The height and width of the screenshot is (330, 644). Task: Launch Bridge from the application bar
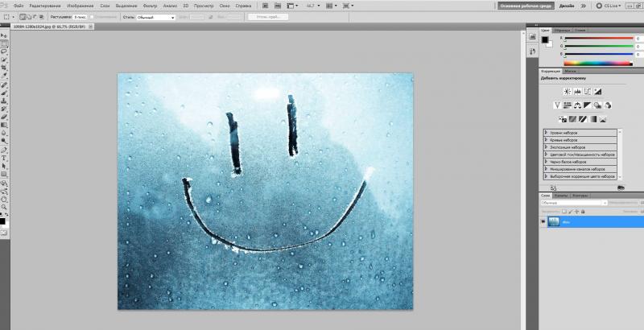click(265, 6)
